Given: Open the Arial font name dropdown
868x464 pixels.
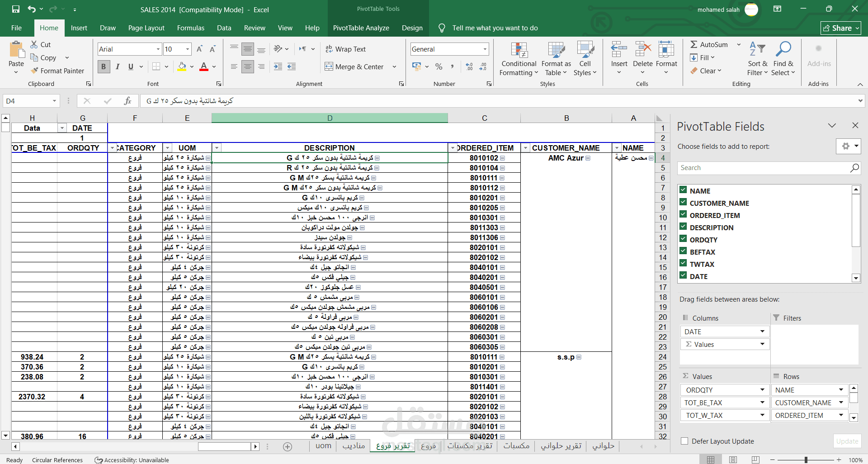Looking at the screenshot, I should click(x=158, y=49).
